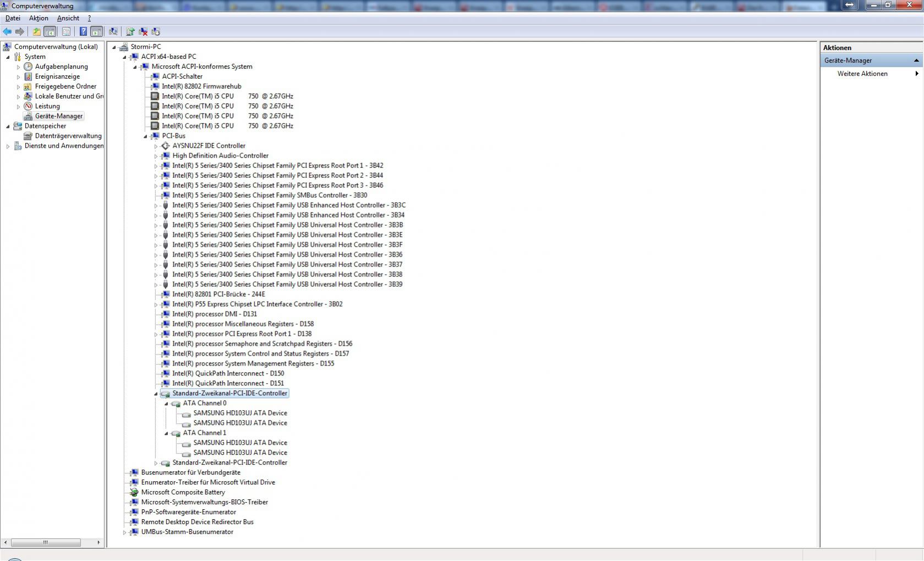Open the ? help menu
Image resolution: width=924 pixels, height=561 pixels.
[x=89, y=18]
